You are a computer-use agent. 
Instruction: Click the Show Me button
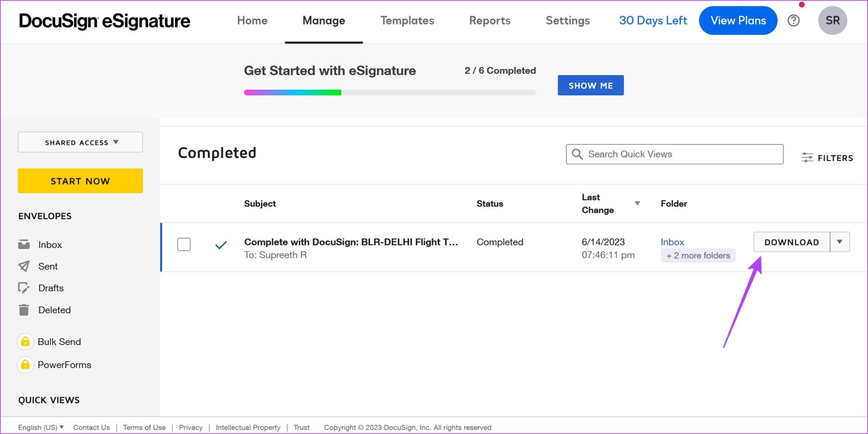[590, 85]
